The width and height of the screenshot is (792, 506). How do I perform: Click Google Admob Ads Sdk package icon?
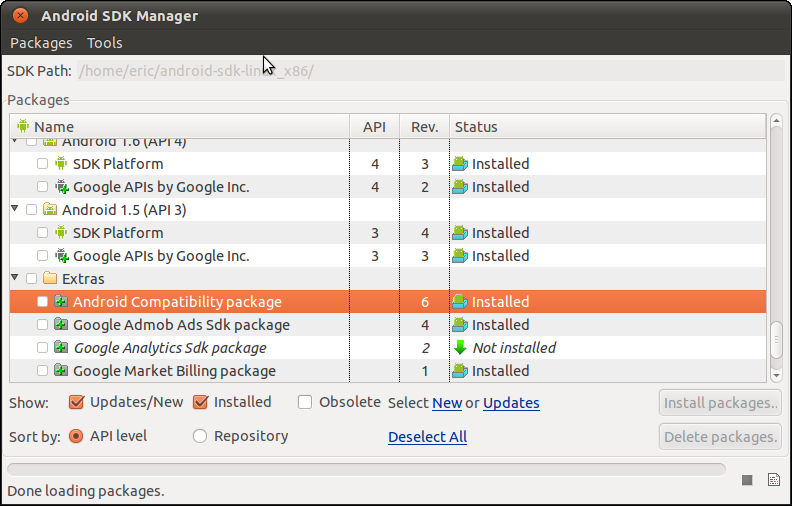(61, 324)
